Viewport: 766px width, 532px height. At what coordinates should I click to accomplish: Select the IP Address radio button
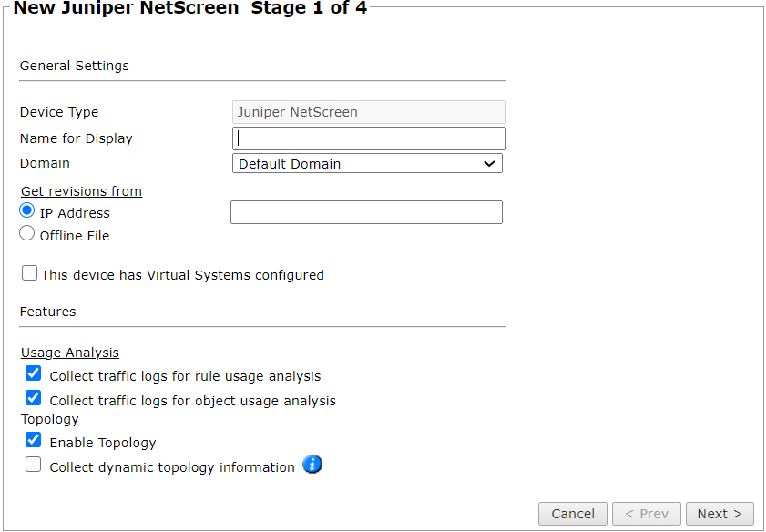click(x=26, y=210)
